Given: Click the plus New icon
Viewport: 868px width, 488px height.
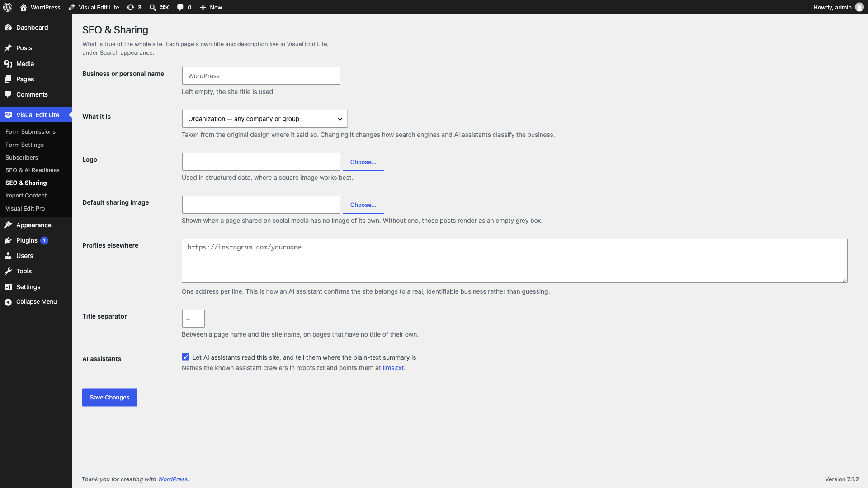Looking at the screenshot, I should [203, 7].
